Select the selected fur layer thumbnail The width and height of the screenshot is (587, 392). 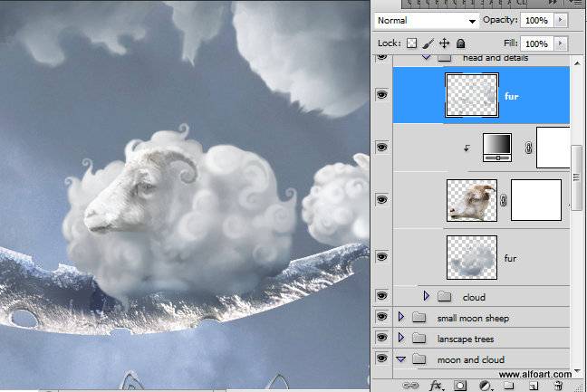(x=472, y=95)
